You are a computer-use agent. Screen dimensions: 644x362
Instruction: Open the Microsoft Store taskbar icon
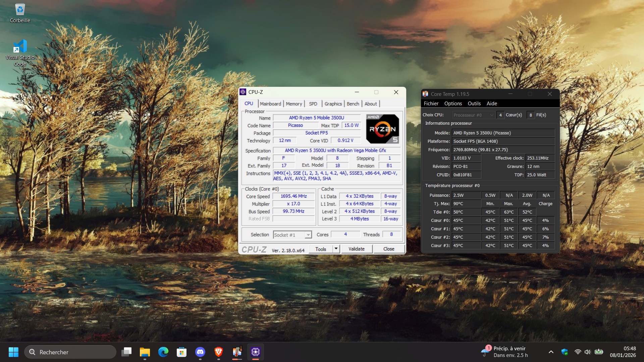182,352
